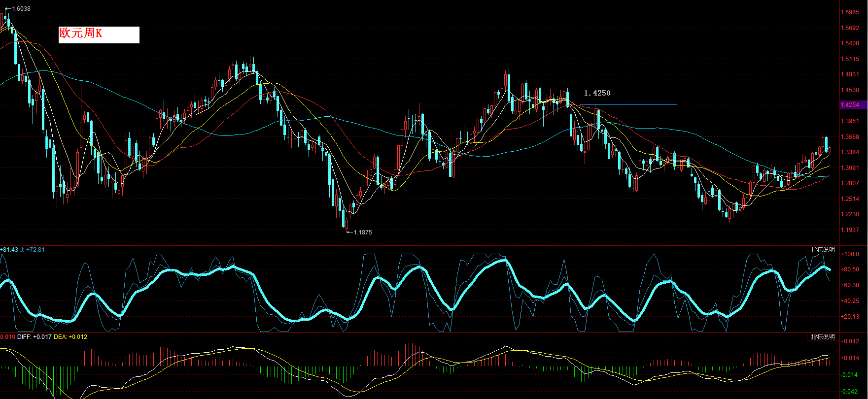
Task: Click the 1.5692 price axis label
Action: coord(850,28)
